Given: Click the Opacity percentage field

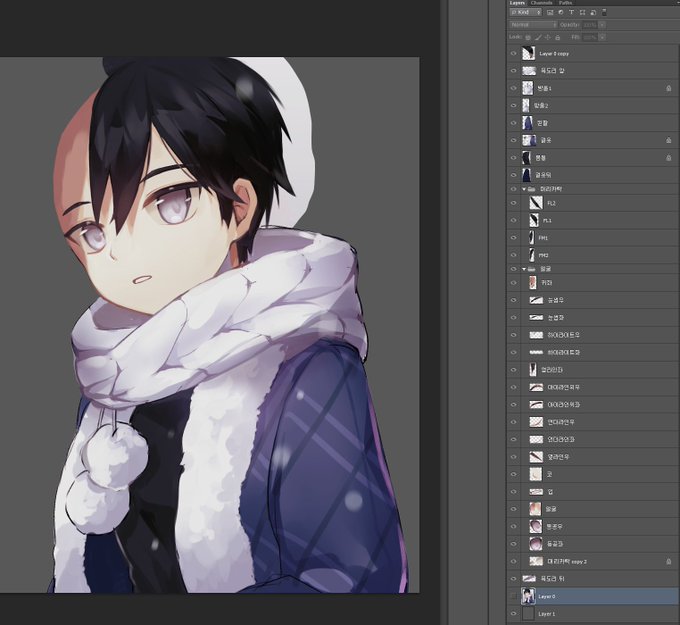Looking at the screenshot, I should coord(590,25).
